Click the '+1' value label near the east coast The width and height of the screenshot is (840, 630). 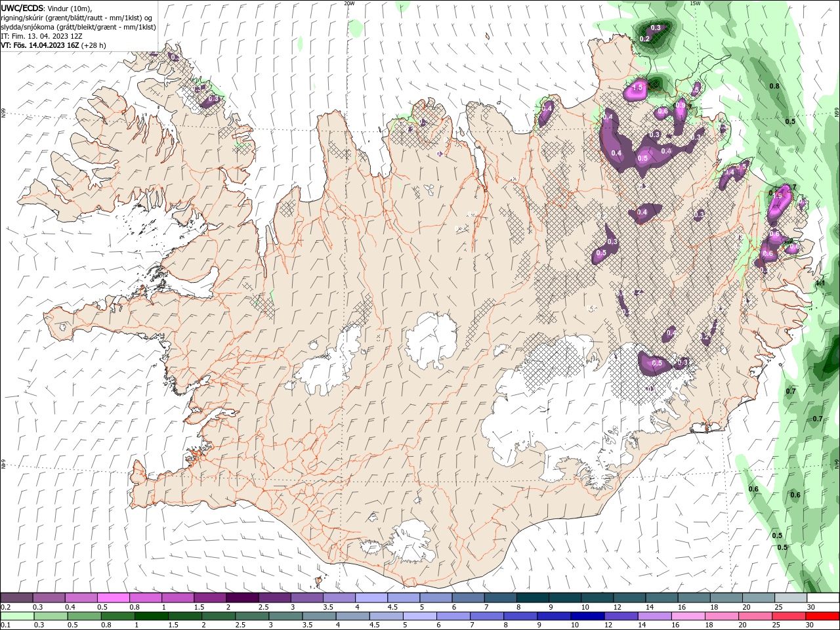point(820,283)
